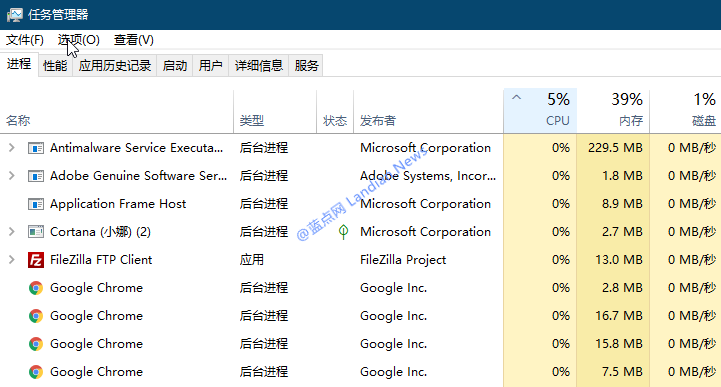This screenshot has width=721, height=387.
Task: Click the sort arrow above CPU column
Action: click(x=516, y=97)
